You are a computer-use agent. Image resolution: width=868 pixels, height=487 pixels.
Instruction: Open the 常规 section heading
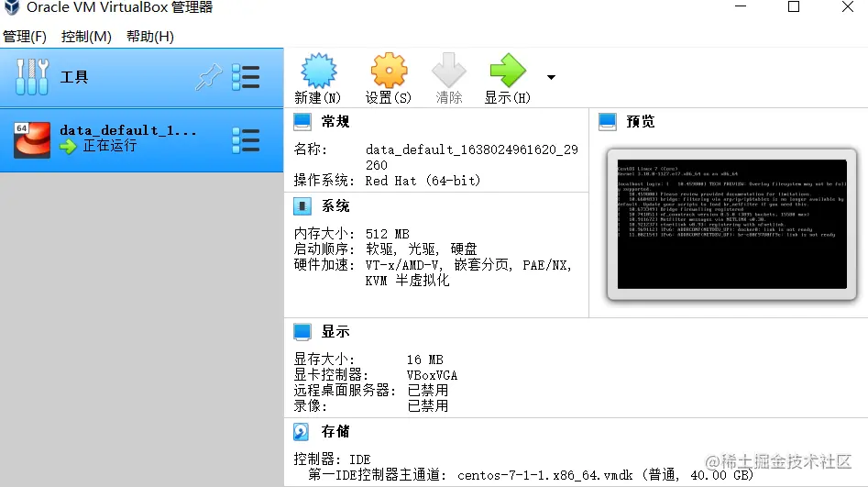tap(335, 121)
